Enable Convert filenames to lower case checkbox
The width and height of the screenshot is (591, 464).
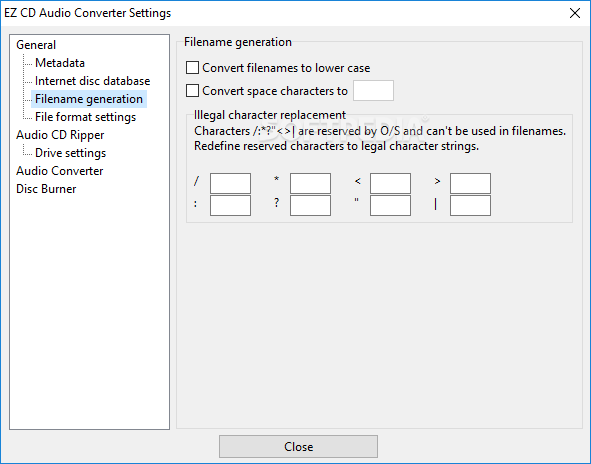(x=192, y=68)
